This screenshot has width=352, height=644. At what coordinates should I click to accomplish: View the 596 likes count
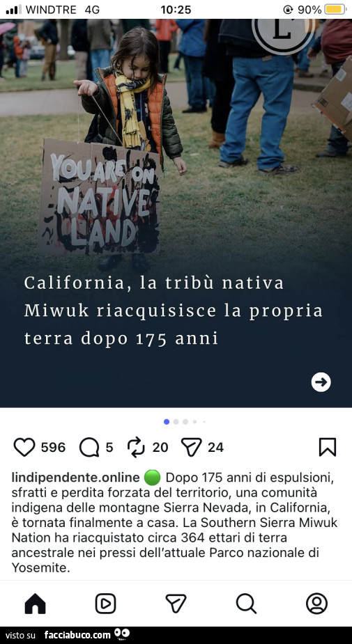(x=53, y=447)
